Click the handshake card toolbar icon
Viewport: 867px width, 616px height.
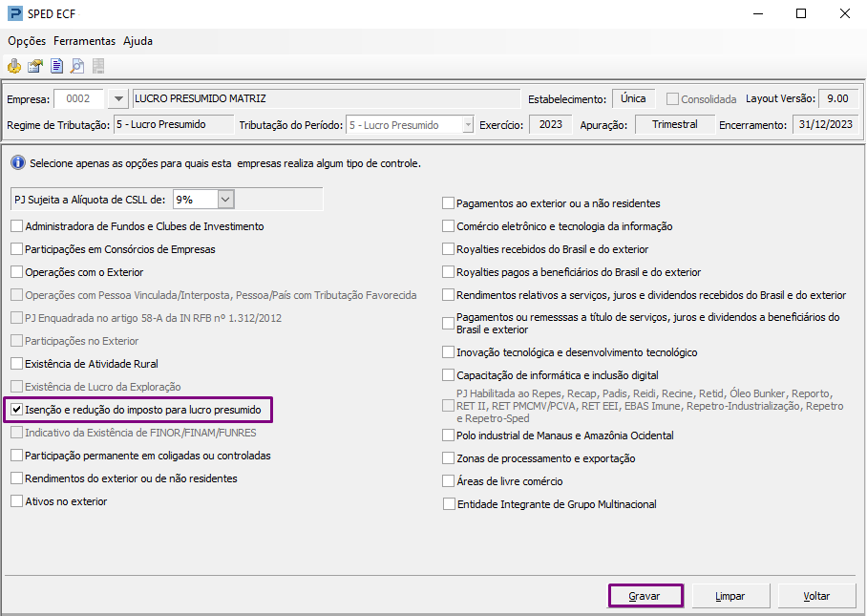pyautogui.click(x=35, y=66)
